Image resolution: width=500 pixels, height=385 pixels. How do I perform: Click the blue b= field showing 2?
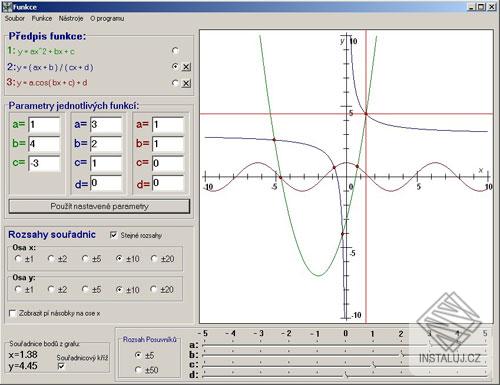[x=106, y=144]
